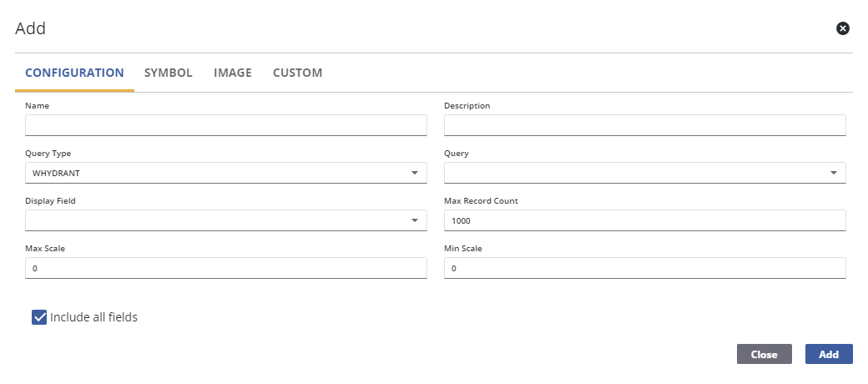
Task: Close the Add dialog with X icon
Action: 843,28
